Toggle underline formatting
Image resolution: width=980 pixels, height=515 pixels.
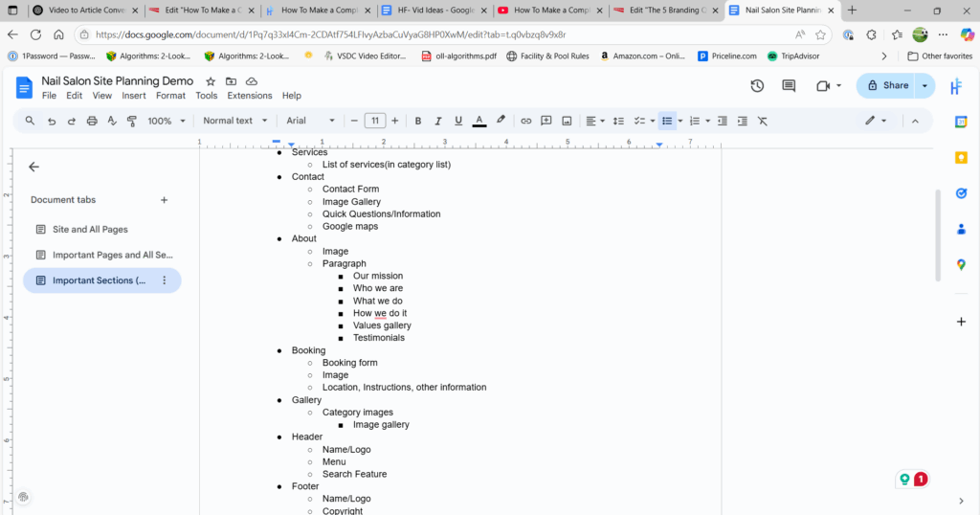pos(458,122)
